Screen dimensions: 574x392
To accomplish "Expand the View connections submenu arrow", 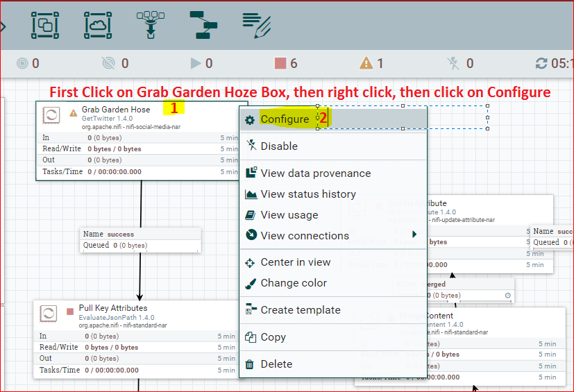I will tap(414, 235).
